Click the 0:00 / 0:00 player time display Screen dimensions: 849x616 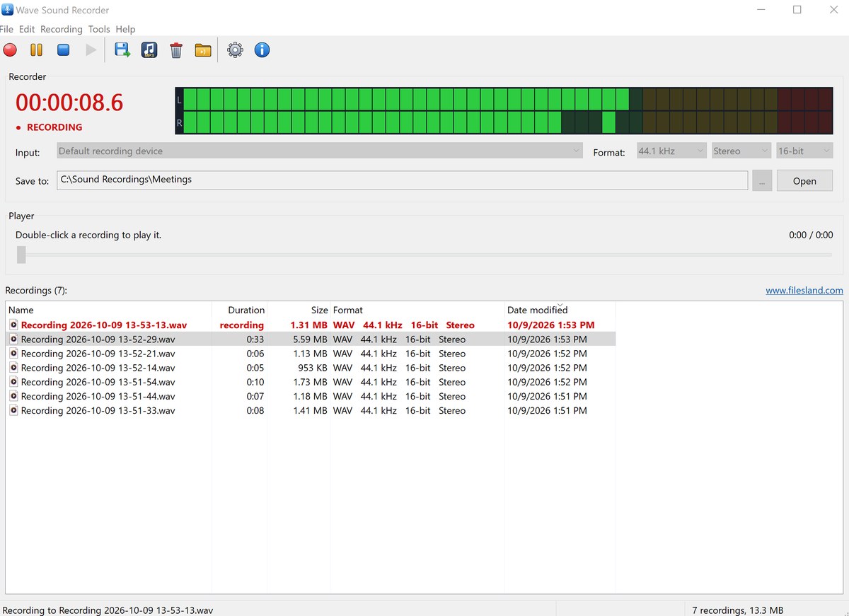(811, 235)
